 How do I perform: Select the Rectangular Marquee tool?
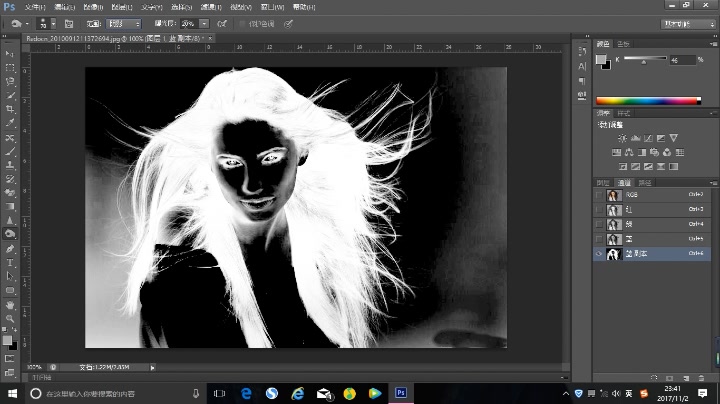[x=10, y=68]
